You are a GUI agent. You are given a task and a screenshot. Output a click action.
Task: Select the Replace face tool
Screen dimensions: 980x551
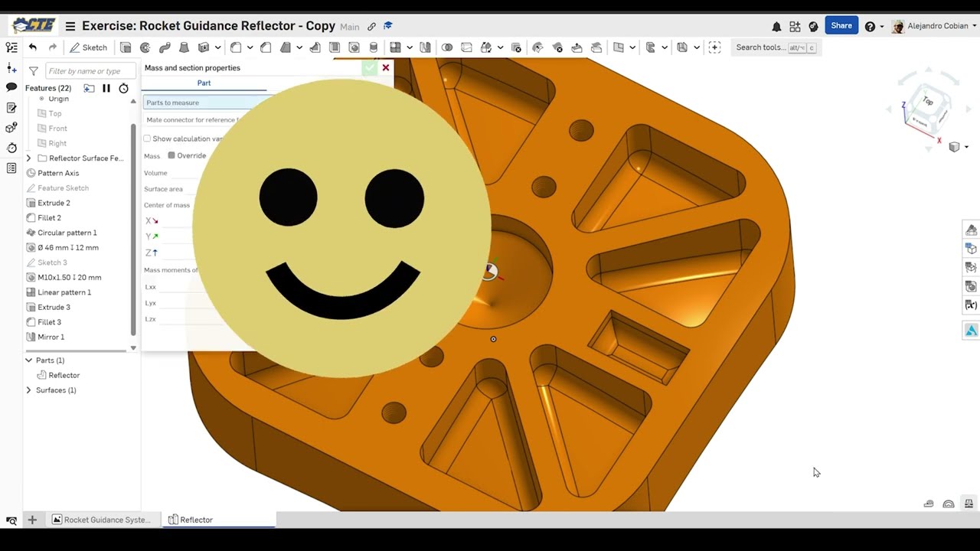point(596,47)
